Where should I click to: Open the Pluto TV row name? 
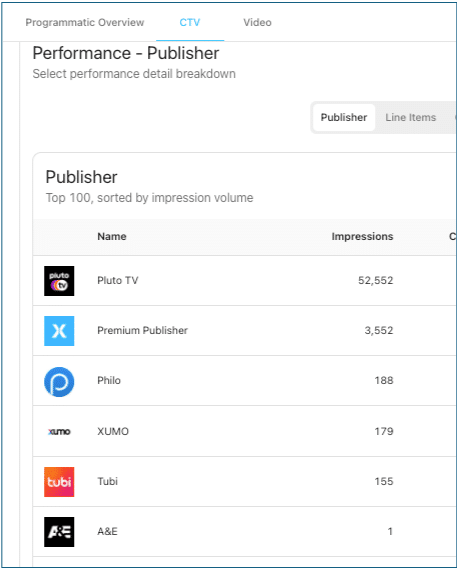118,280
